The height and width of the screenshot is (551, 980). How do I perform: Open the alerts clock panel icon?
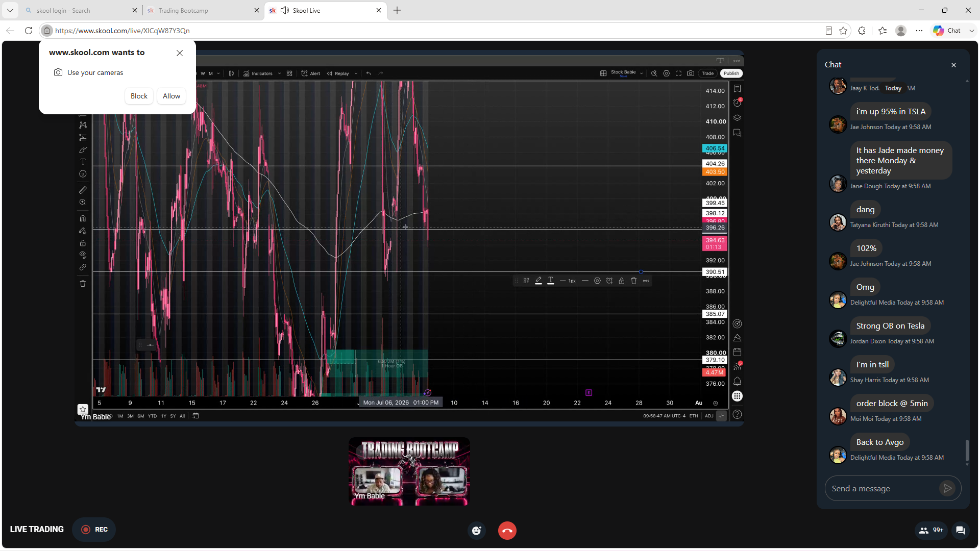tap(737, 103)
